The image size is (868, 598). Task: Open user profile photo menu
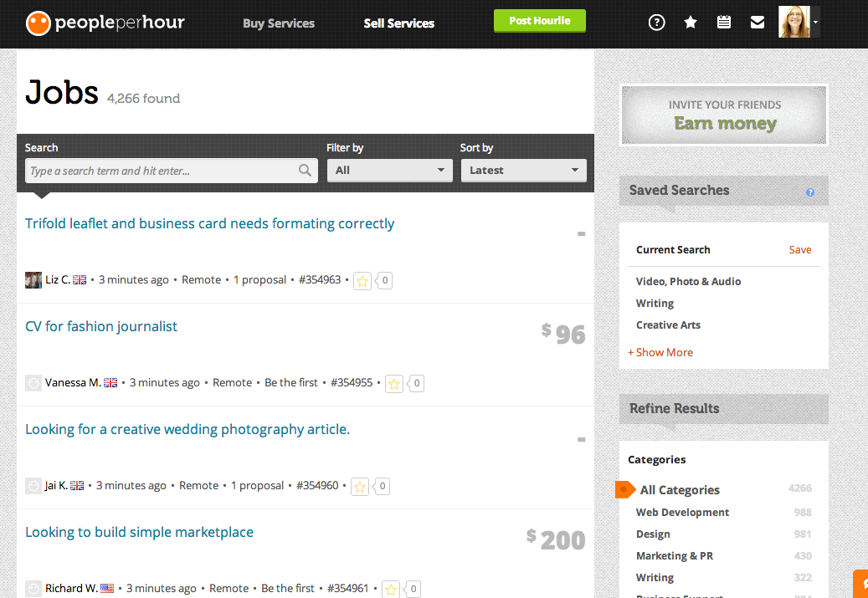pos(794,22)
